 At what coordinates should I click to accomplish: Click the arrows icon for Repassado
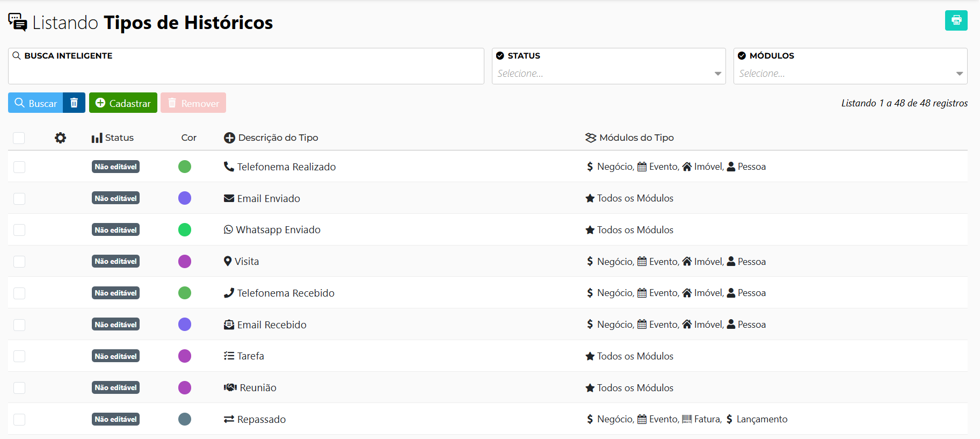coord(229,419)
